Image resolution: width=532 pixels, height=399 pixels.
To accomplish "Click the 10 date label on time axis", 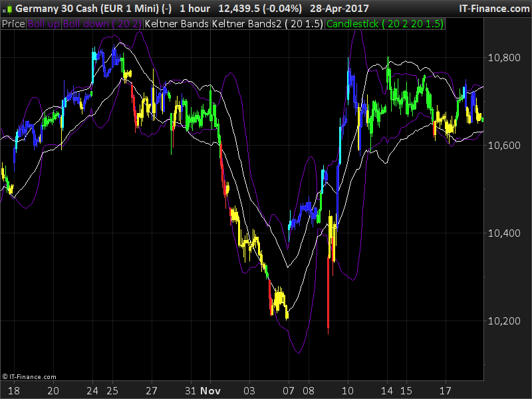I will [x=348, y=391].
